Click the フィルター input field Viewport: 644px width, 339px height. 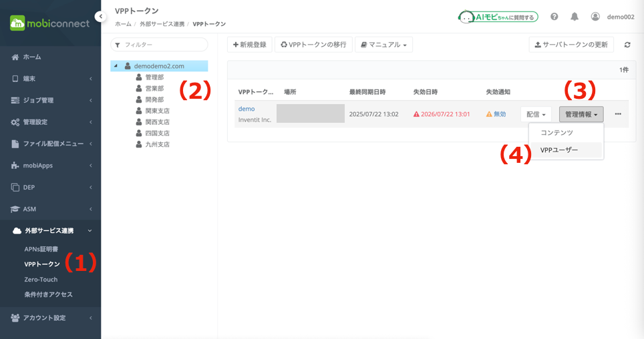coord(160,45)
